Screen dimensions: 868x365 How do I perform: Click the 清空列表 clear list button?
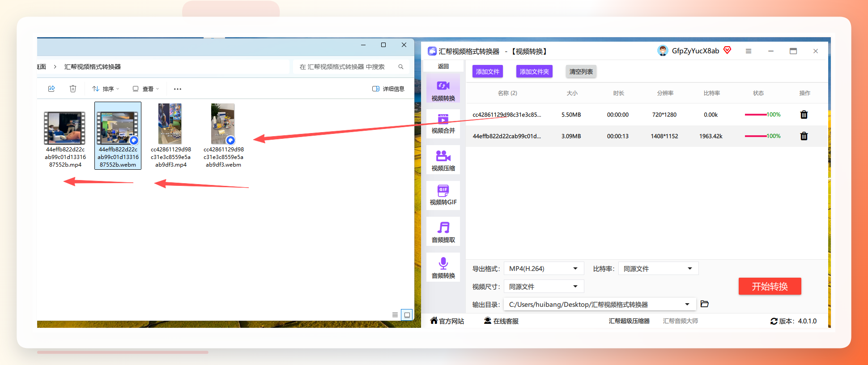(581, 72)
